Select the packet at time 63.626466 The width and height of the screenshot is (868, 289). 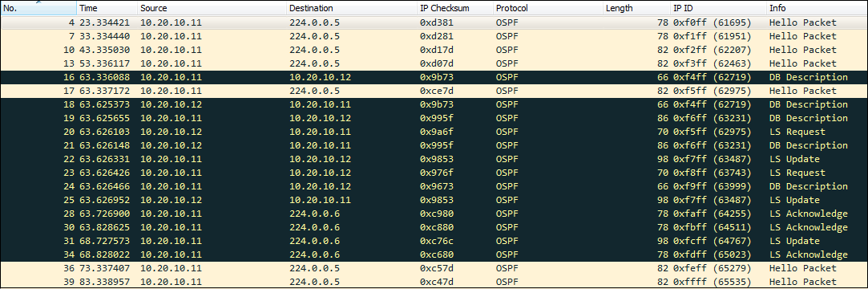pyautogui.click(x=434, y=186)
